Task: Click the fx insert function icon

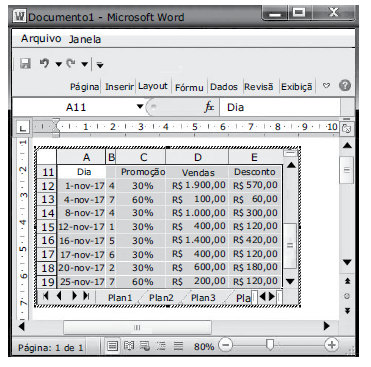Action: coord(209,107)
